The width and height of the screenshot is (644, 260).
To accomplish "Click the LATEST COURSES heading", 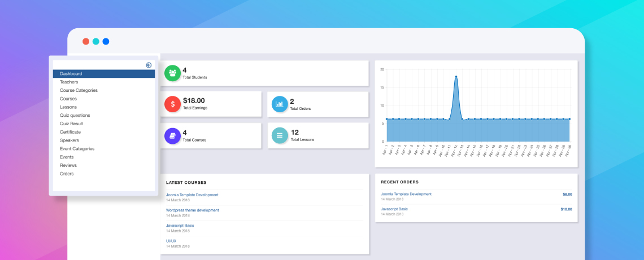I will [x=186, y=183].
